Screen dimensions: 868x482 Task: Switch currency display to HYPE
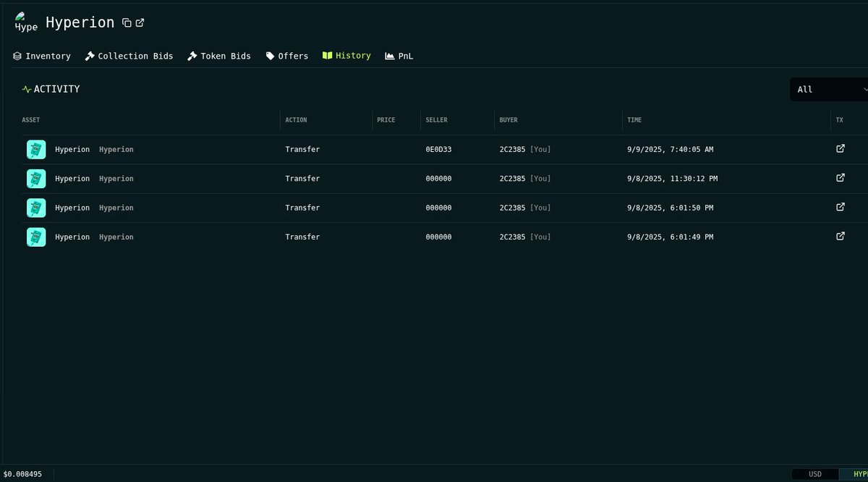pos(859,474)
